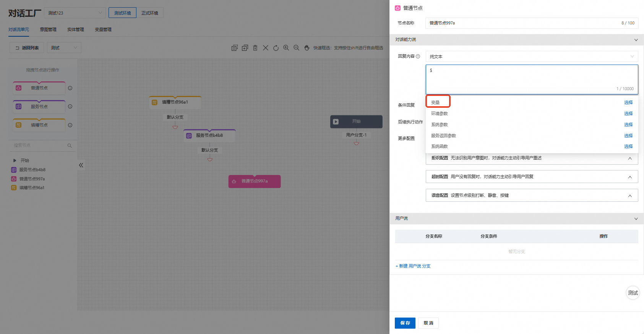Click the X clear toolbar icon
The height and width of the screenshot is (334, 644).
tap(265, 48)
